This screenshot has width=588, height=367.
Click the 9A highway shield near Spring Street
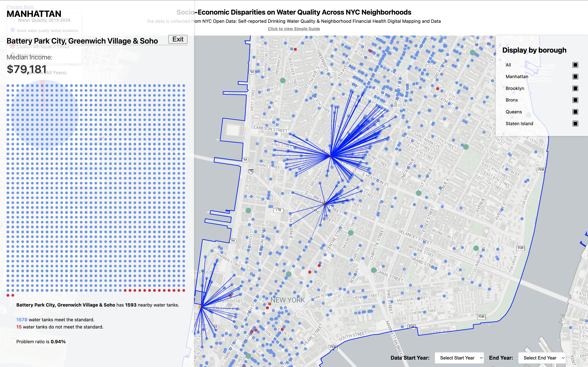click(x=245, y=160)
